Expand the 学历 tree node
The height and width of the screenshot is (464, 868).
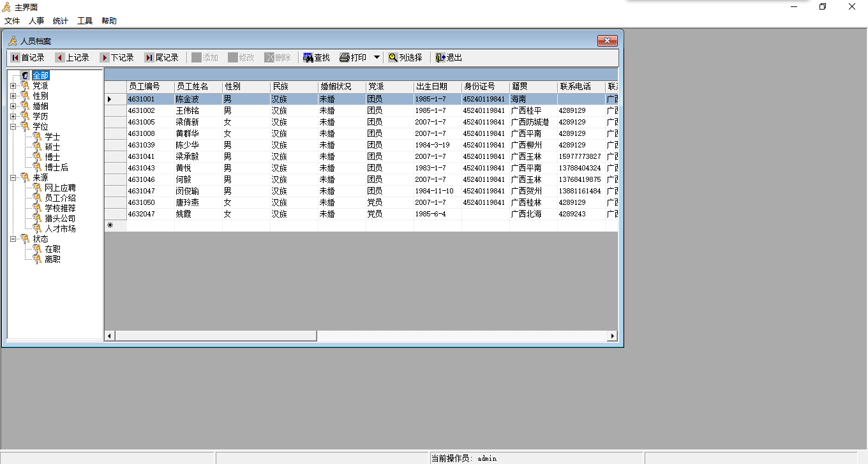point(13,116)
